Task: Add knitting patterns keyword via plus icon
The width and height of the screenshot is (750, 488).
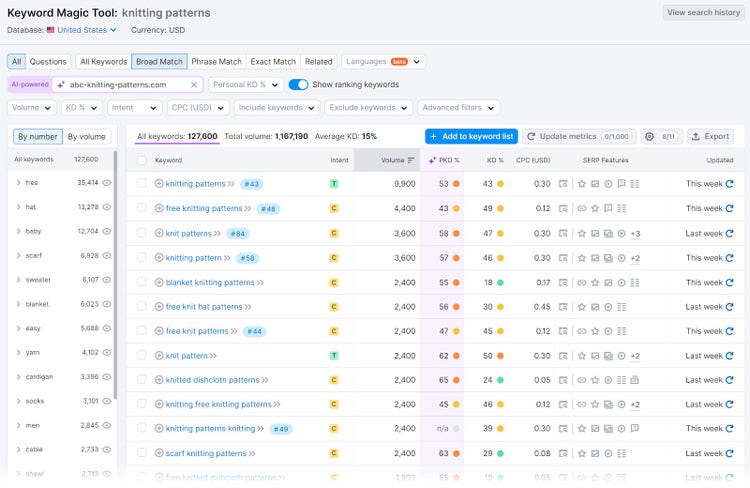Action: tap(159, 184)
